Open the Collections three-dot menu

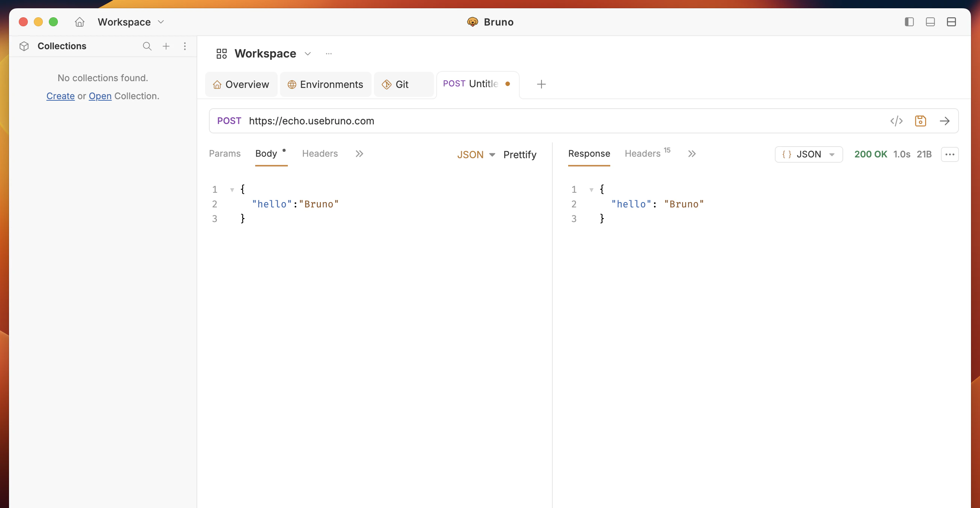tap(185, 46)
